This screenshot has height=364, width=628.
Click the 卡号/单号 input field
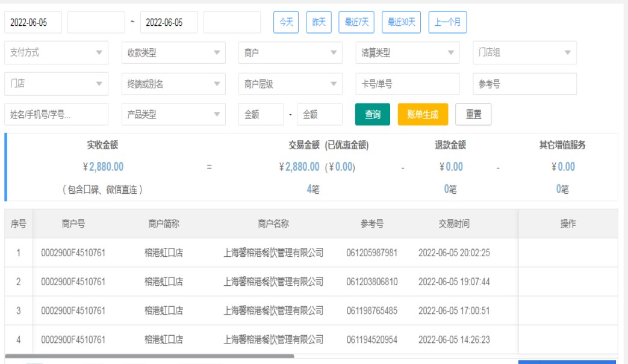(x=407, y=84)
